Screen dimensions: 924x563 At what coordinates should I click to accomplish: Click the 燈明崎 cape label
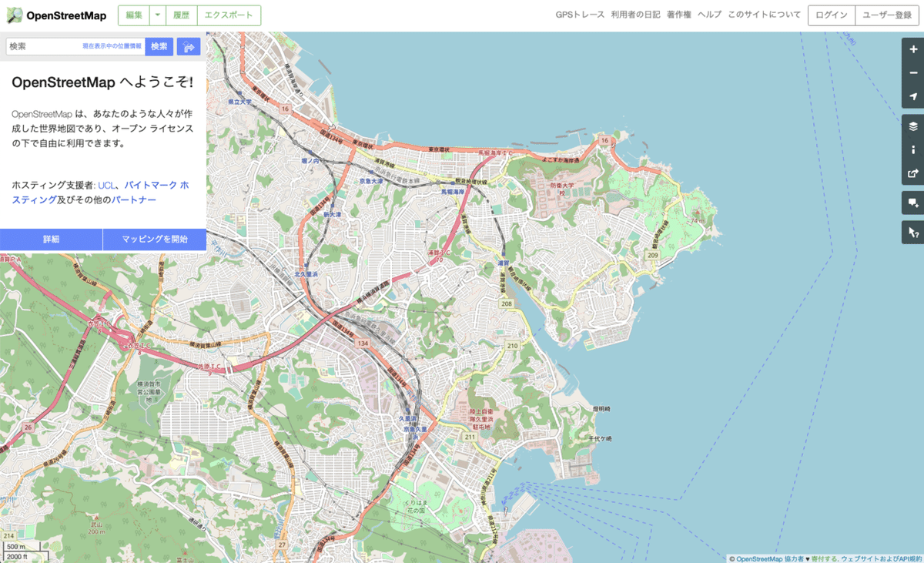tap(602, 407)
